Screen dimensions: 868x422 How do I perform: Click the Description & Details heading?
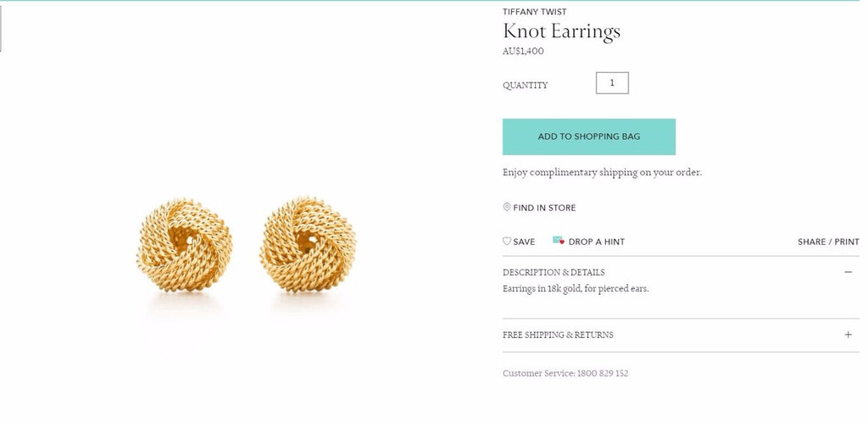(x=554, y=272)
